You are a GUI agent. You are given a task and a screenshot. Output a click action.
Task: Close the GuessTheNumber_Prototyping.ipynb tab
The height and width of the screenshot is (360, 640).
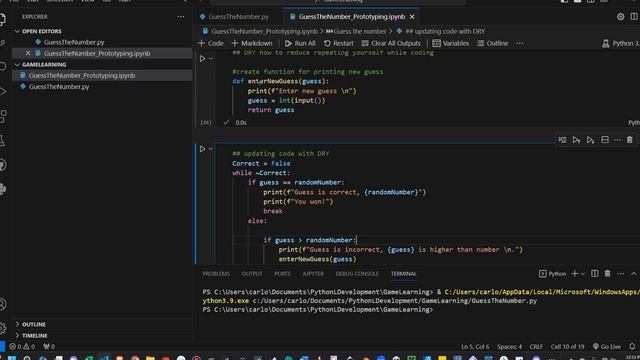point(412,17)
